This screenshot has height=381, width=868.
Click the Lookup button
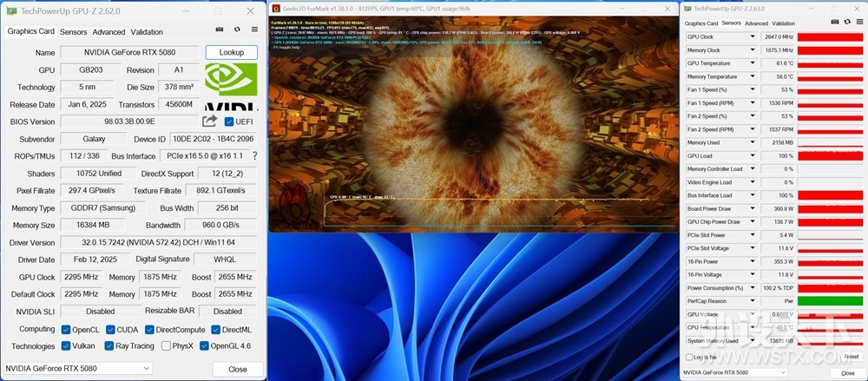[x=232, y=53]
